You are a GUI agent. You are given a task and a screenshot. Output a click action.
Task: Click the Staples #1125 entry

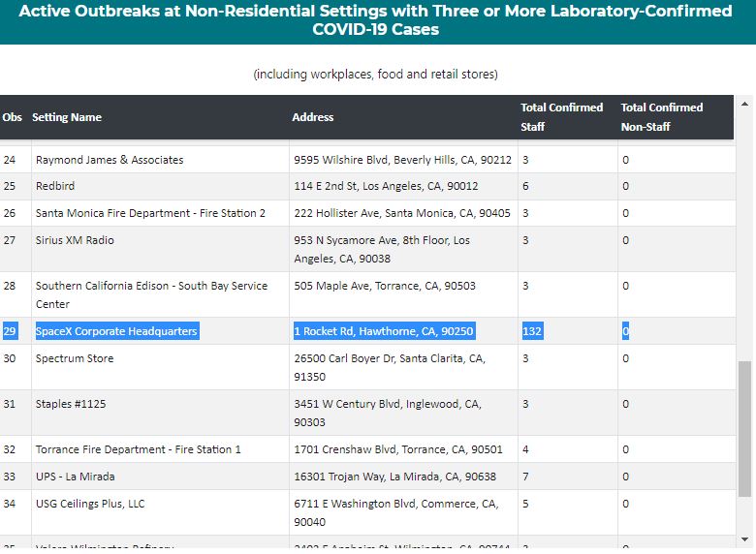click(74, 404)
